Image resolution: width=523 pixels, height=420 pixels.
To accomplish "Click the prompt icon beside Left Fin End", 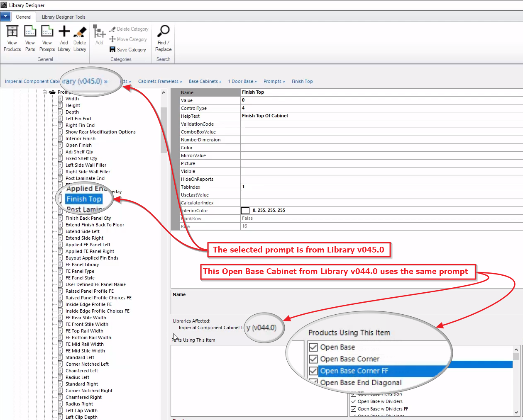I will pos(60,119).
